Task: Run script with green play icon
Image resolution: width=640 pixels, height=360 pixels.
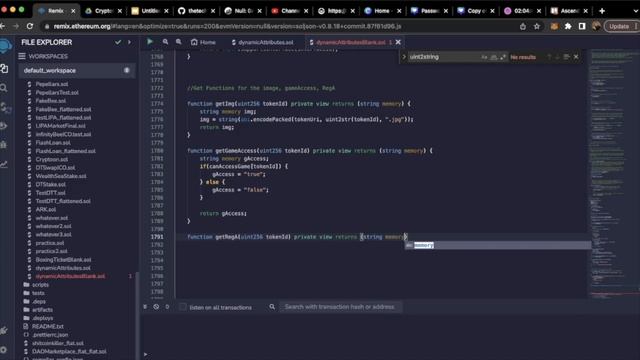Action: coord(150,42)
